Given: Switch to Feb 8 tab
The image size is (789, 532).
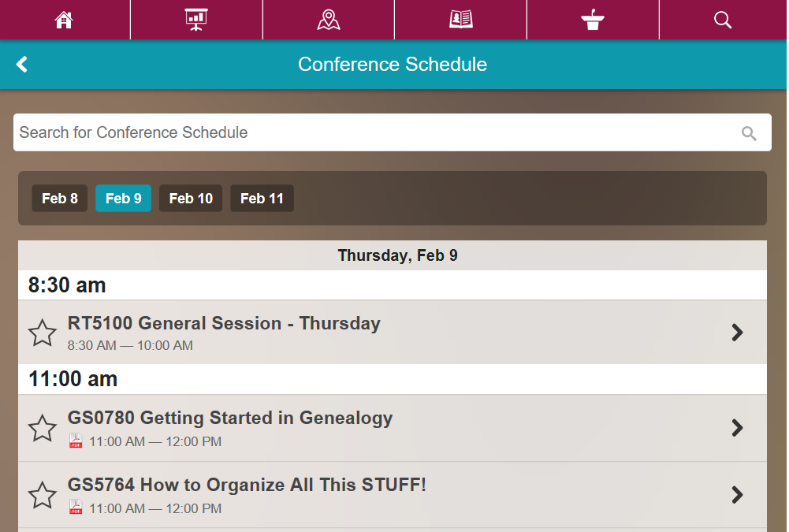Looking at the screenshot, I should click(x=60, y=199).
